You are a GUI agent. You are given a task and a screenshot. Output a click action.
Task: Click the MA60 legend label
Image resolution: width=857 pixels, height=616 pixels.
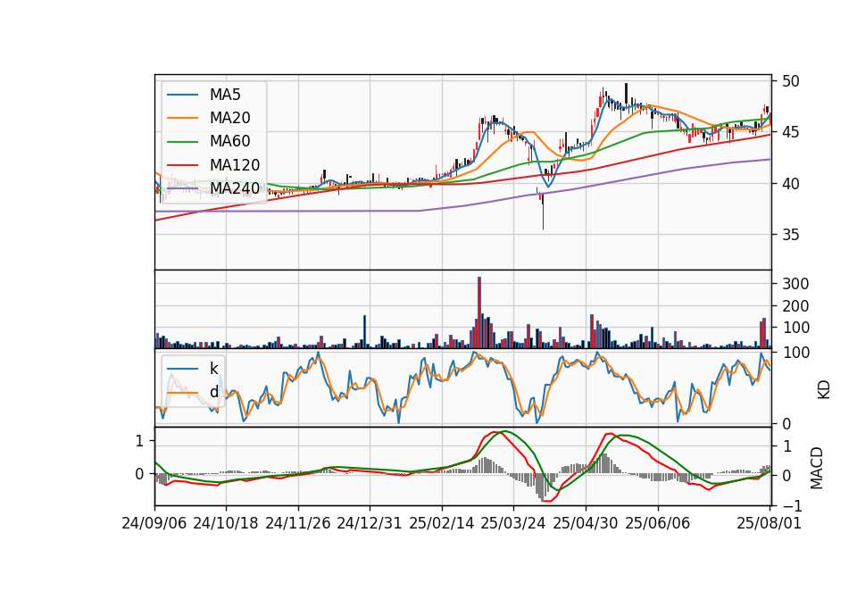[x=229, y=142]
